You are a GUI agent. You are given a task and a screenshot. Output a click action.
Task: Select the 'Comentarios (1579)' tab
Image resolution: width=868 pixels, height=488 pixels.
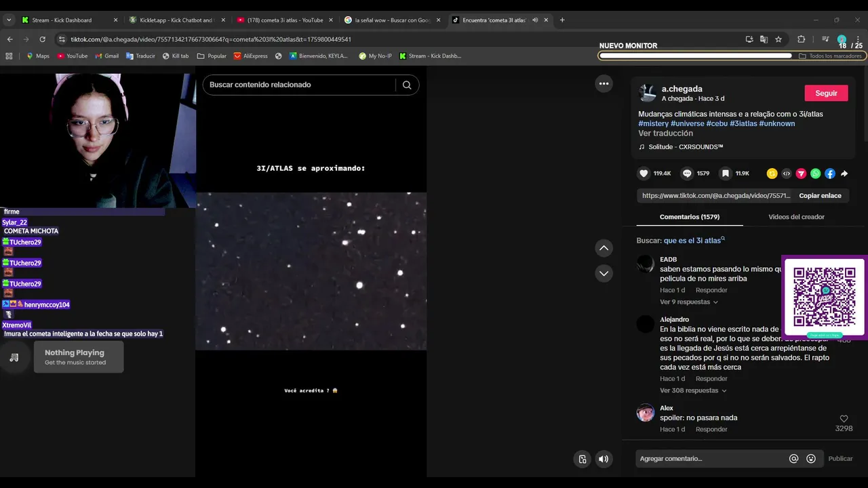[690, 217]
